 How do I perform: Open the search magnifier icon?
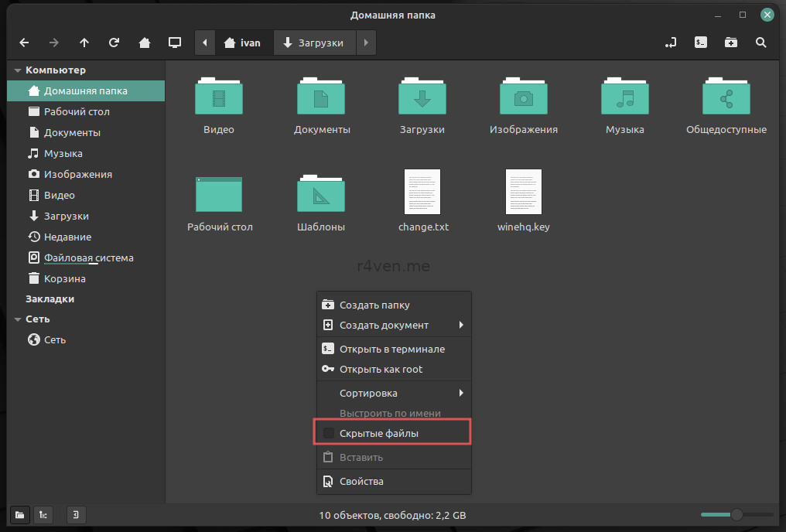[x=761, y=43]
